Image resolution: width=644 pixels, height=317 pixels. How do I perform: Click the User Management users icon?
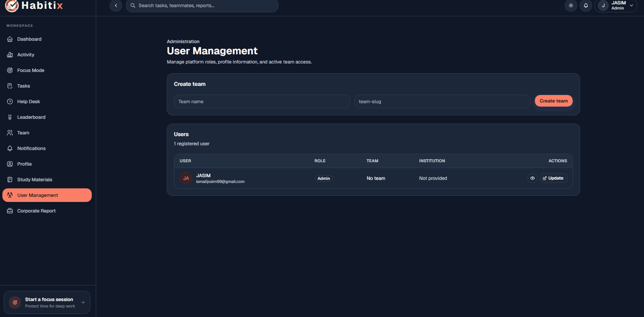10,195
